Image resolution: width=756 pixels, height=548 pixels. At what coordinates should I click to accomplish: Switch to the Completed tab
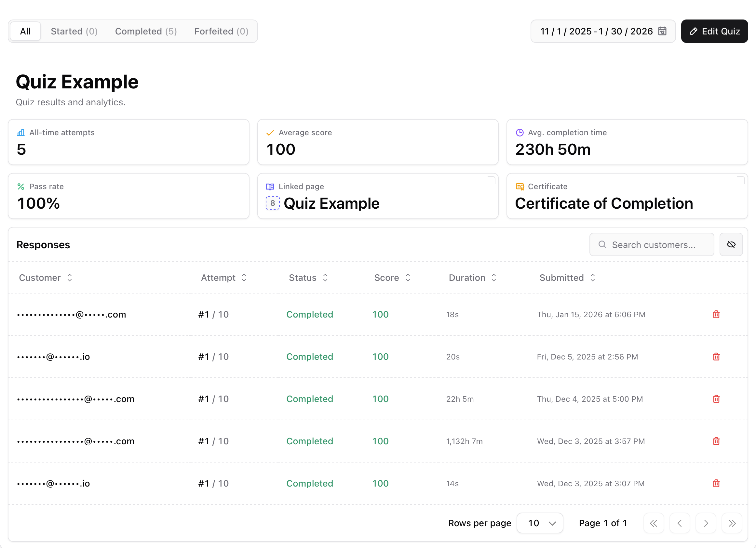[x=146, y=31]
